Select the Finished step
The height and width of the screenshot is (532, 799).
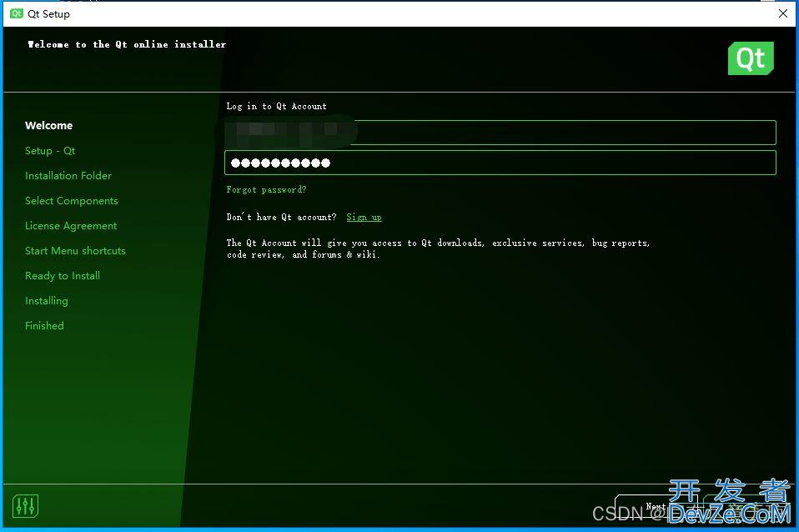point(44,325)
